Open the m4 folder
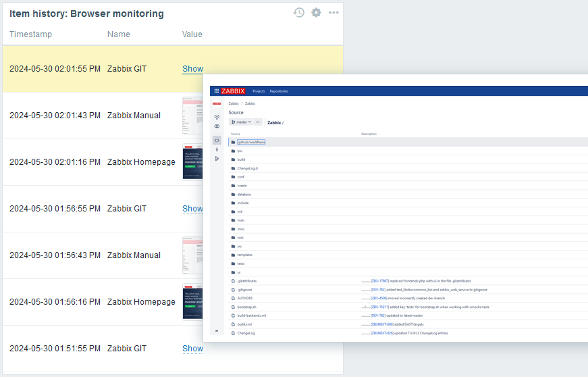The width and height of the screenshot is (588, 377). click(x=240, y=211)
